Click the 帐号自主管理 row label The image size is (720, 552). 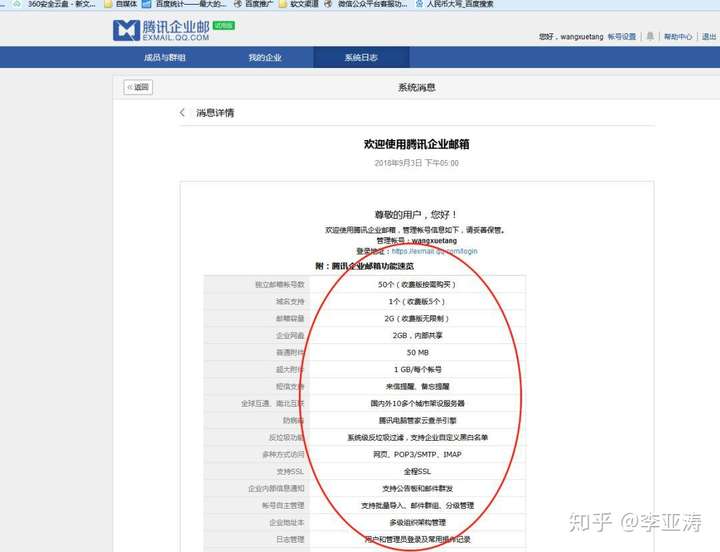283,506
